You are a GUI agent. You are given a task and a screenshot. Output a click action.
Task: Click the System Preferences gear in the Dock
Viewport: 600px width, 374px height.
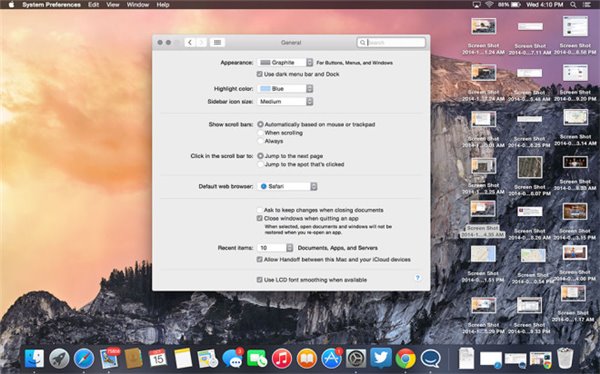[x=356, y=359]
